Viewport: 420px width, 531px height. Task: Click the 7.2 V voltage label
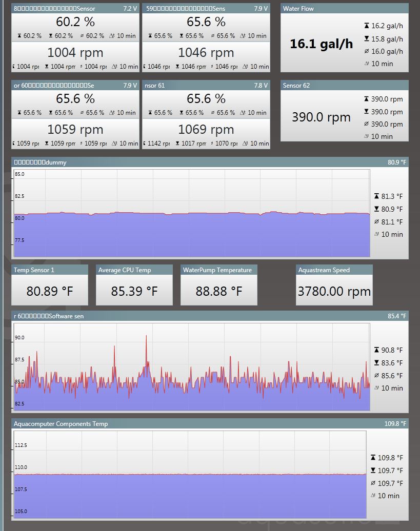pyautogui.click(x=130, y=9)
